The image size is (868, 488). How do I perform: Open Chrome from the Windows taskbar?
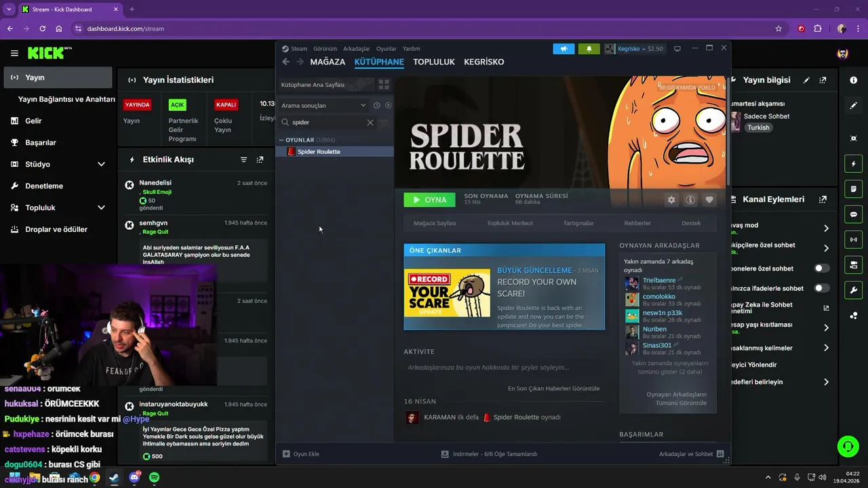tap(94, 478)
